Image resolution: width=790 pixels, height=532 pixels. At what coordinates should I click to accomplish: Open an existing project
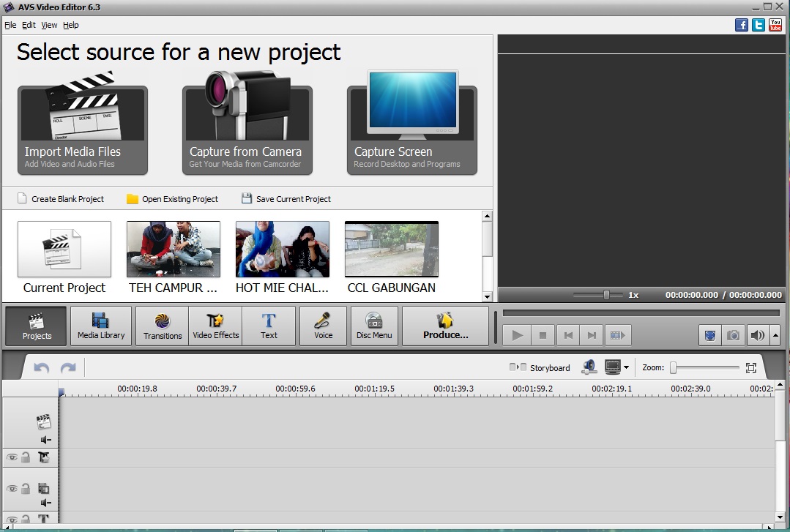pos(174,198)
